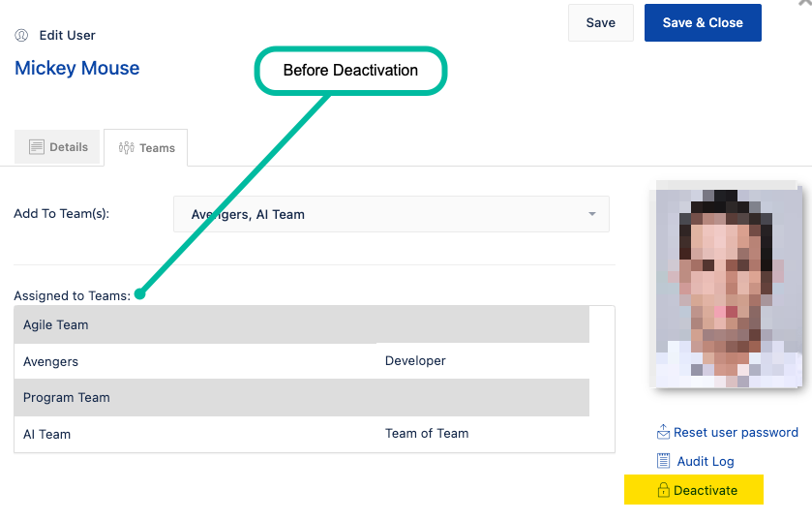Open the Teams tab

[x=145, y=148]
